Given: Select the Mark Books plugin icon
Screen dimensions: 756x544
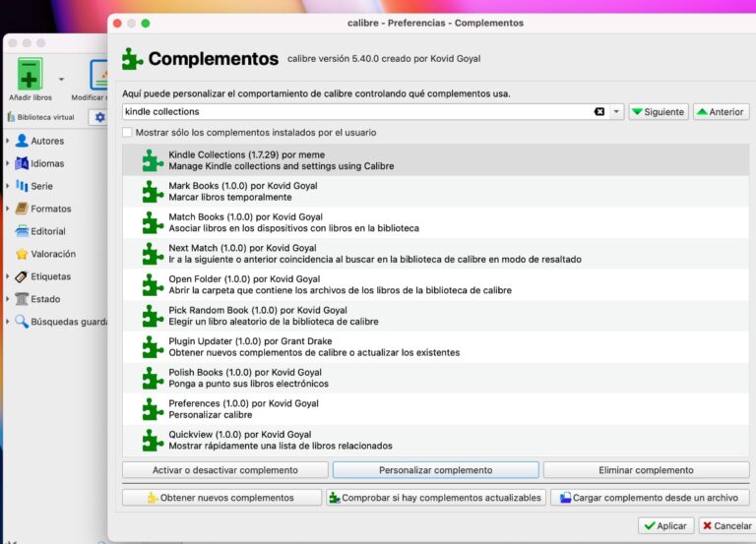Looking at the screenshot, I should tap(153, 191).
